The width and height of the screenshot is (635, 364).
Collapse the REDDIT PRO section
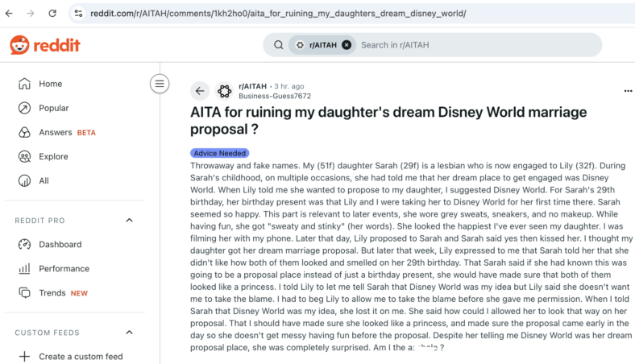click(129, 221)
